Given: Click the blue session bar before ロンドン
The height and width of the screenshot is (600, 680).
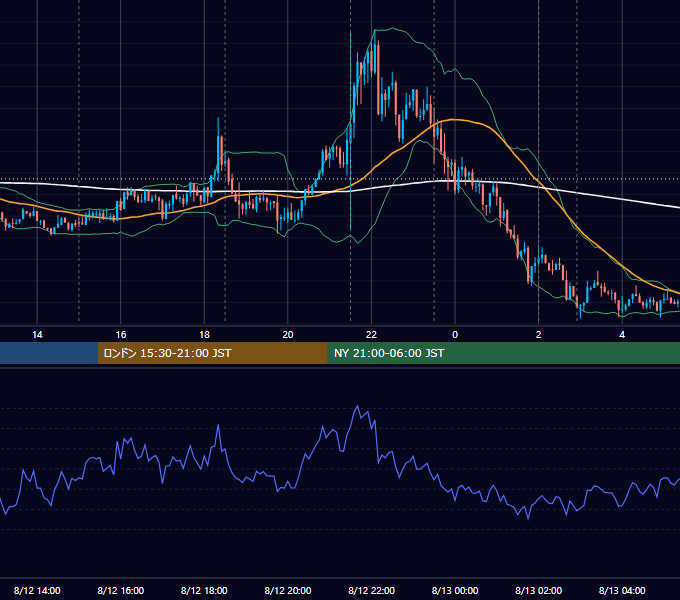Looking at the screenshot, I should pyautogui.click(x=49, y=353).
